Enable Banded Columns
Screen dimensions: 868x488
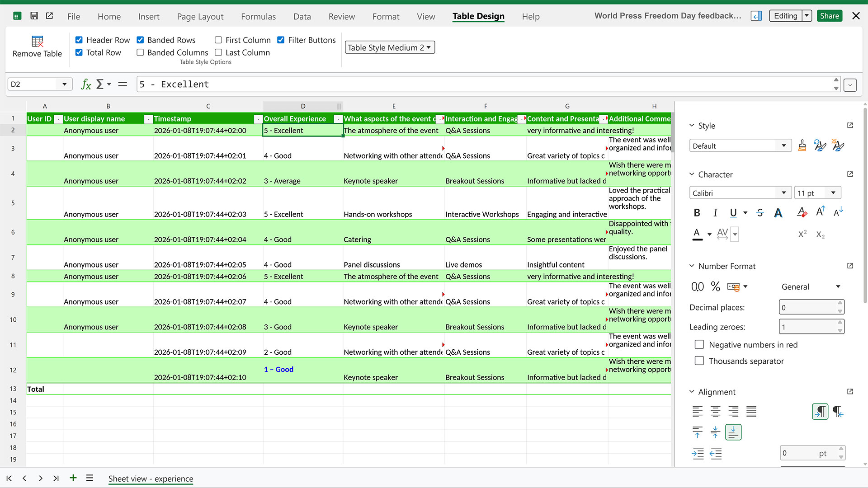click(140, 52)
